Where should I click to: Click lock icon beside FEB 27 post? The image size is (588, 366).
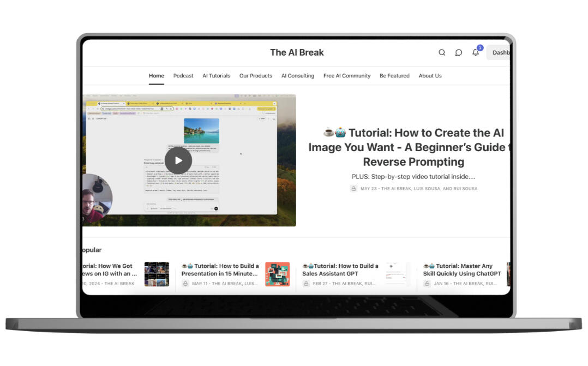(x=307, y=284)
